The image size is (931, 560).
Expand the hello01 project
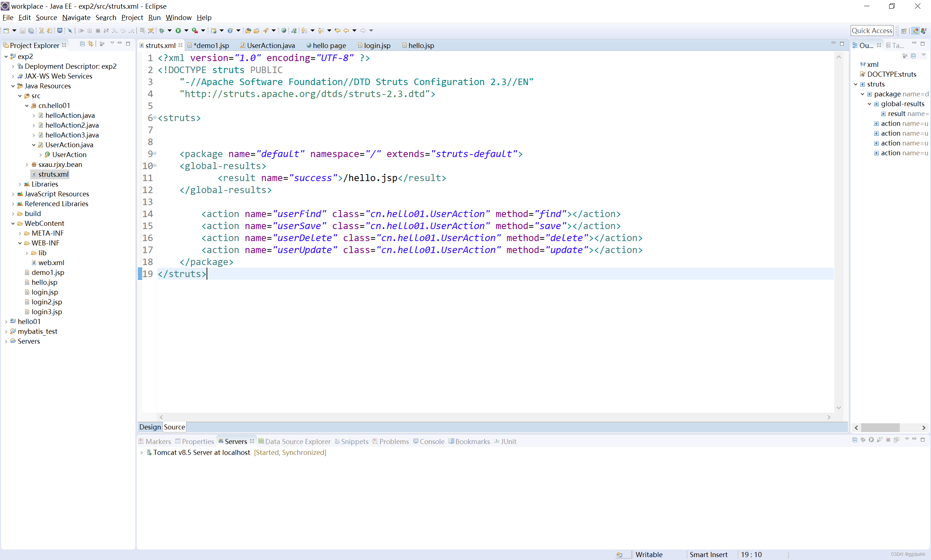coord(6,321)
